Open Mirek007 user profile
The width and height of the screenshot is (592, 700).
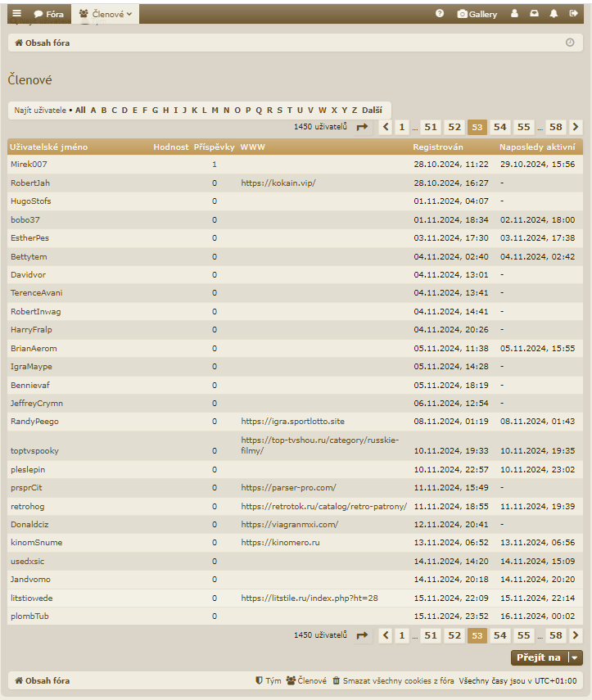[29, 165]
